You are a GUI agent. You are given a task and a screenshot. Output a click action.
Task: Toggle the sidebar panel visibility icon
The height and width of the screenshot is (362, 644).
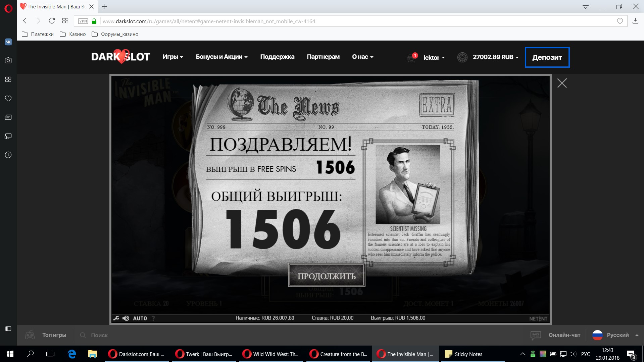[x=8, y=328]
